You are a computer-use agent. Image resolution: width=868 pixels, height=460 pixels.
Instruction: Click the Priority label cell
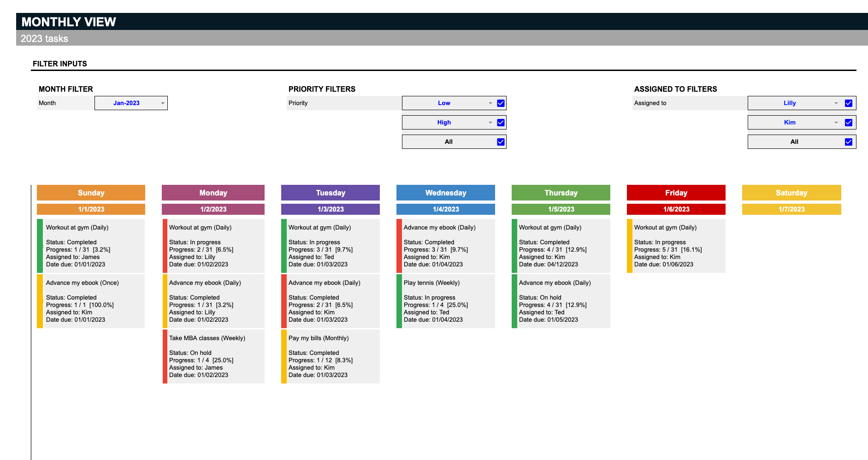[x=344, y=103]
